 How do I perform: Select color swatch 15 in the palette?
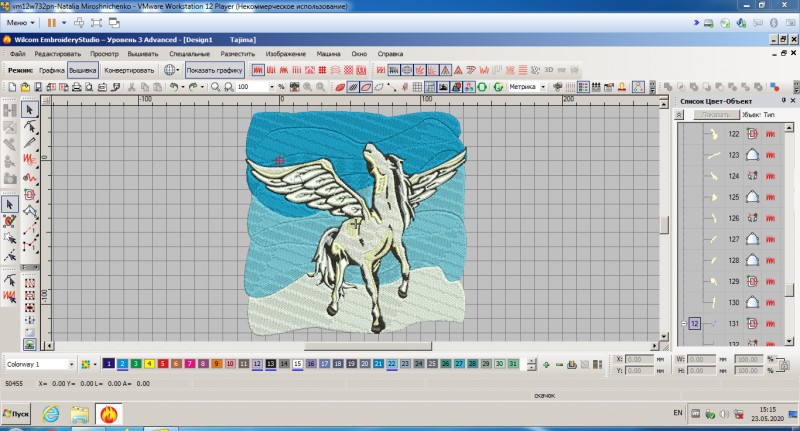click(297, 364)
